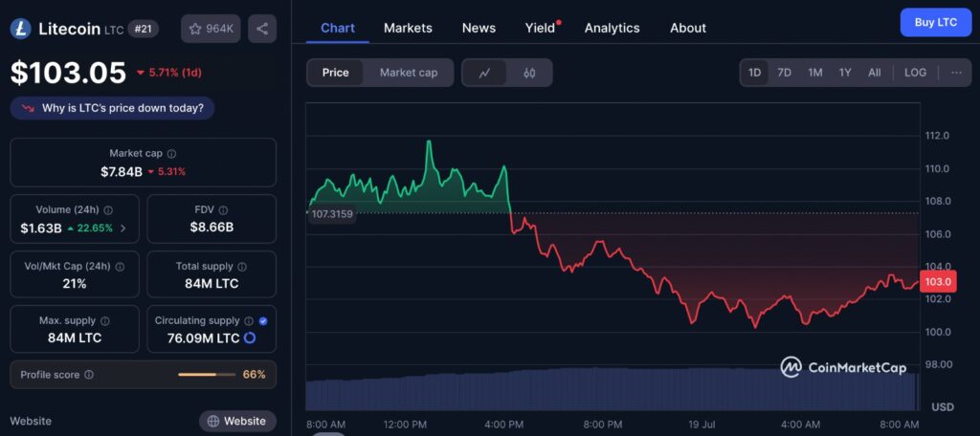
Task: Click the circulating supply ring progress icon
Action: (250, 338)
